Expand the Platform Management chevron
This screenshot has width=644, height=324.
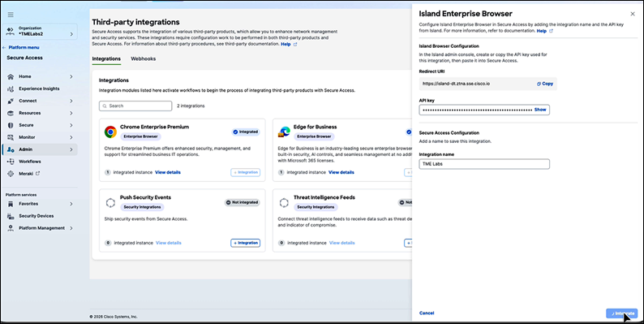point(71,228)
